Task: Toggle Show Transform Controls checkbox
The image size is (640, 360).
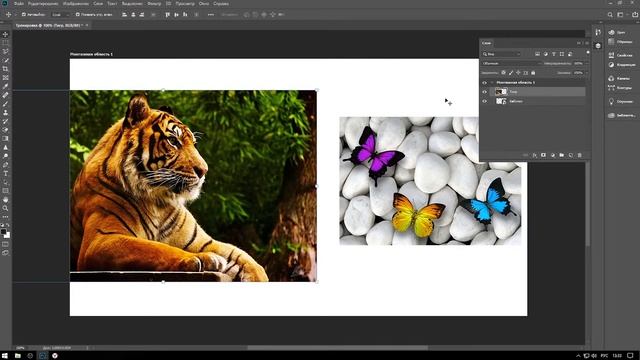Action: (x=78, y=14)
